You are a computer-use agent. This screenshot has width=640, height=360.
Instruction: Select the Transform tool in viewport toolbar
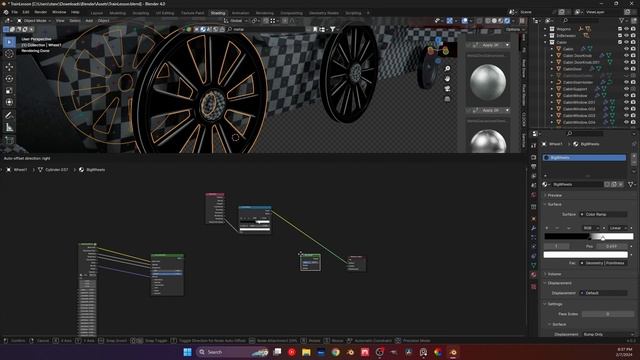coord(9,102)
